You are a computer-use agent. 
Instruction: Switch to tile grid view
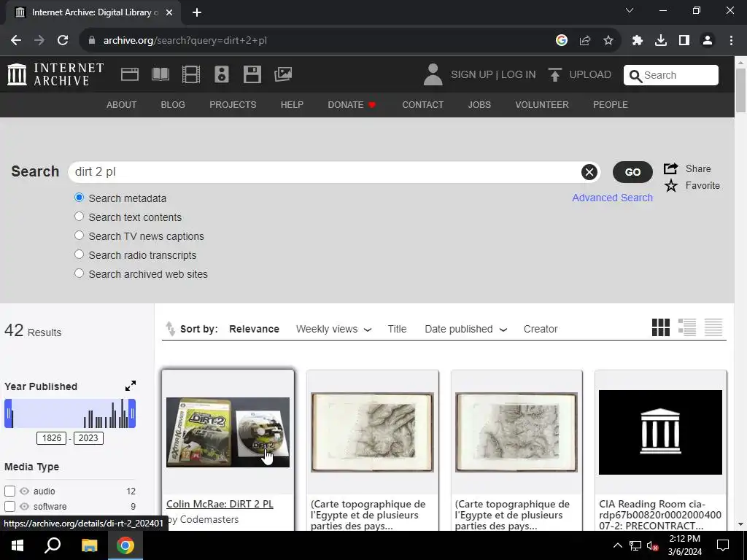coord(661,327)
